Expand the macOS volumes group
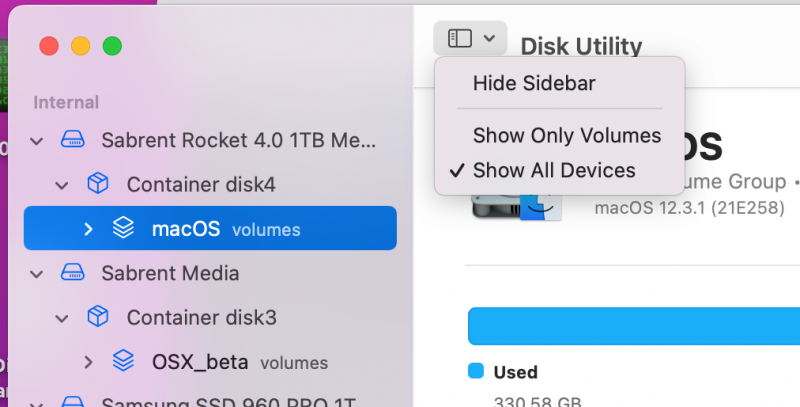The image size is (800, 407). click(88, 229)
